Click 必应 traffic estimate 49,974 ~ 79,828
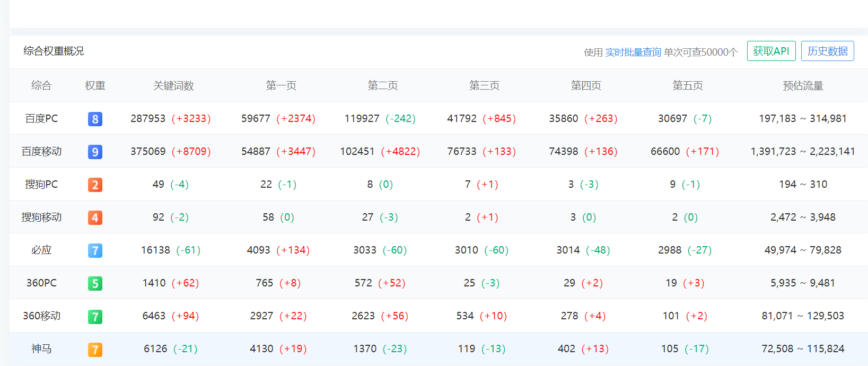868x366 pixels. (x=803, y=250)
